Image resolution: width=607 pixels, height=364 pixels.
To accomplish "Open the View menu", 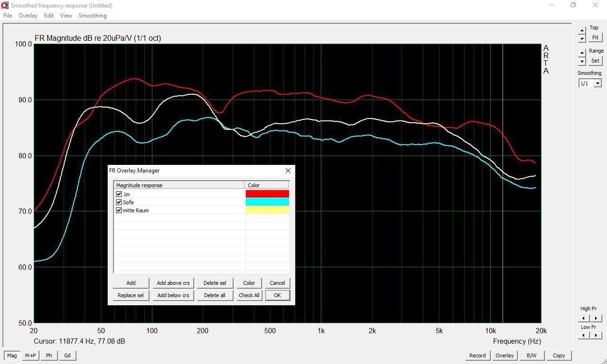I will click(x=66, y=16).
